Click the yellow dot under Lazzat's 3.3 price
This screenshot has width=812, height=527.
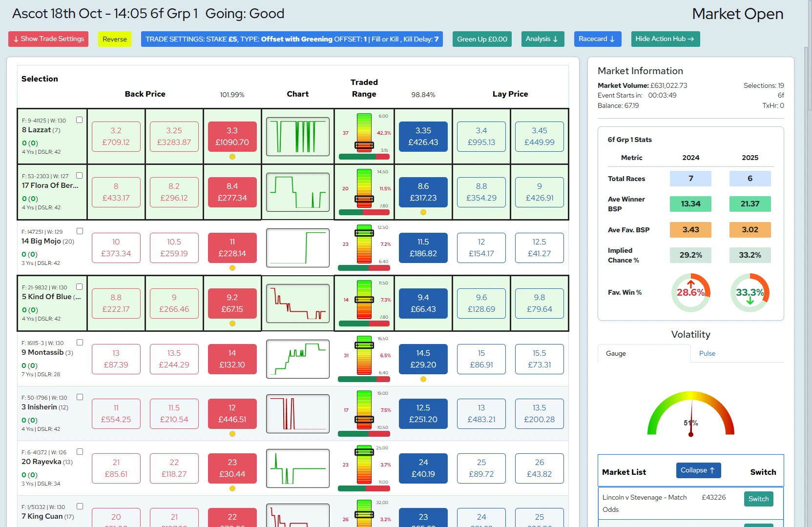click(232, 157)
